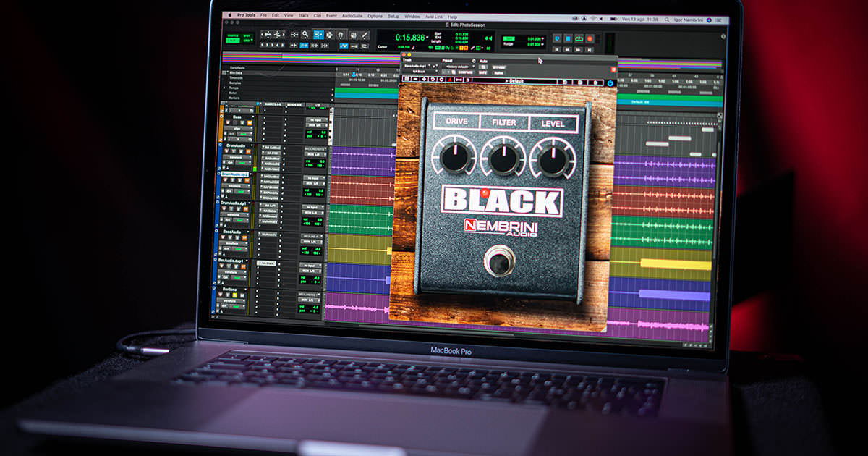Click the Stop button in transport

tap(568, 38)
